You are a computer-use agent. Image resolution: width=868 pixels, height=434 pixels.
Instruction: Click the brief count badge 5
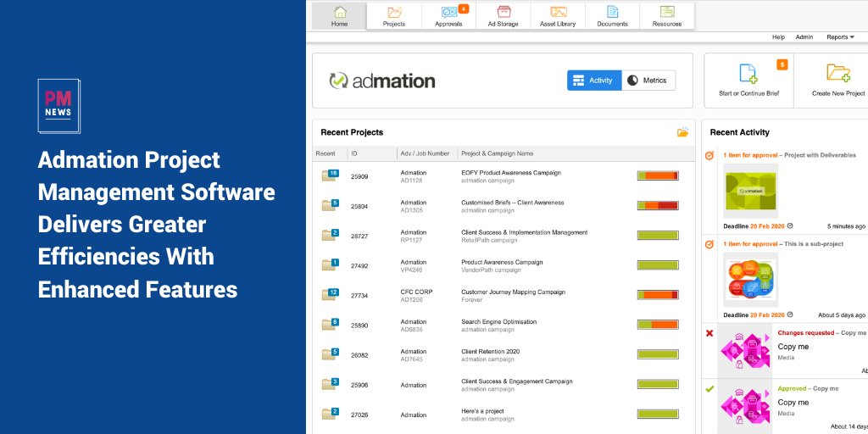782,64
